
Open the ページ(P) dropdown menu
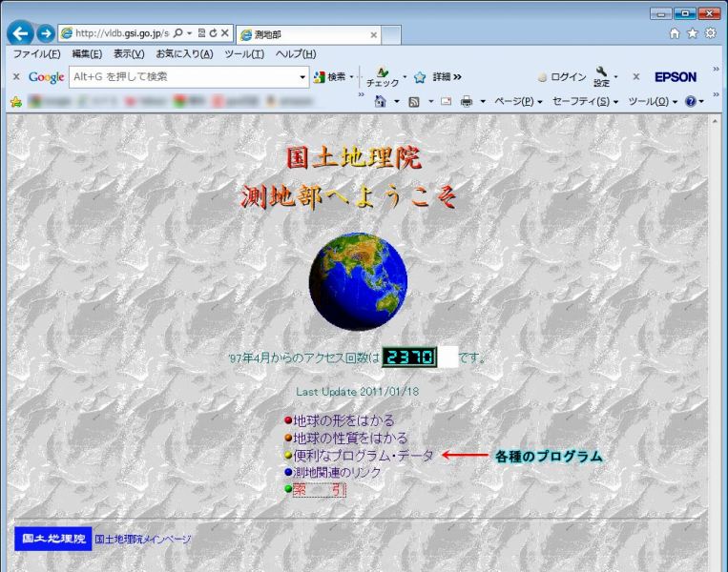click(x=517, y=101)
